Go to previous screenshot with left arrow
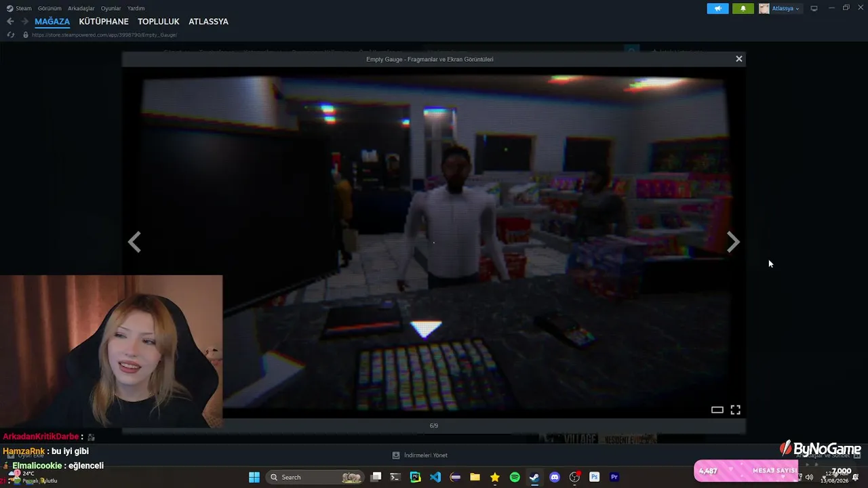The height and width of the screenshot is (488, 868). coord(134,242)
